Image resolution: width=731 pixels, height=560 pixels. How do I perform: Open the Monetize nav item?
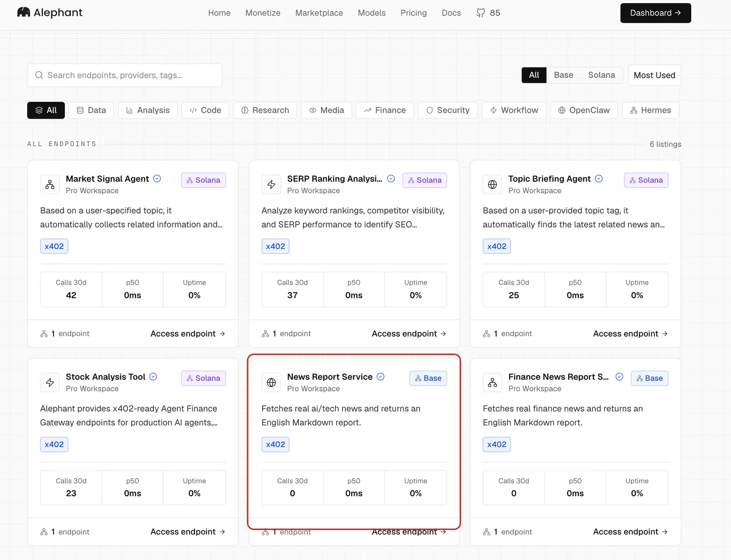(263, 13)
